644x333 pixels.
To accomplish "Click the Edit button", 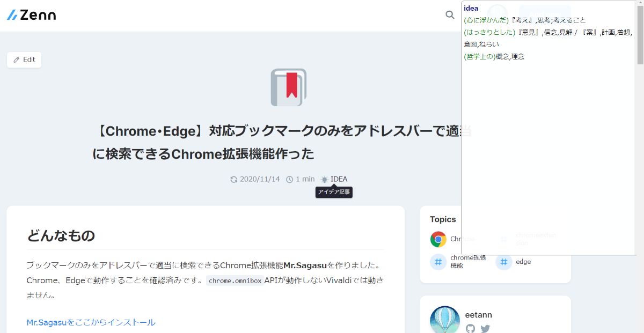I will point(24,60).
